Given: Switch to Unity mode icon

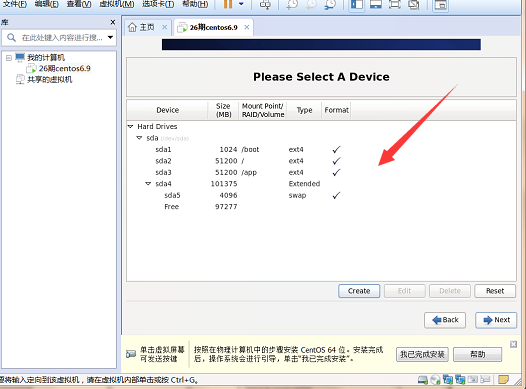Looking at the screenshot, I should pos(414,4).
